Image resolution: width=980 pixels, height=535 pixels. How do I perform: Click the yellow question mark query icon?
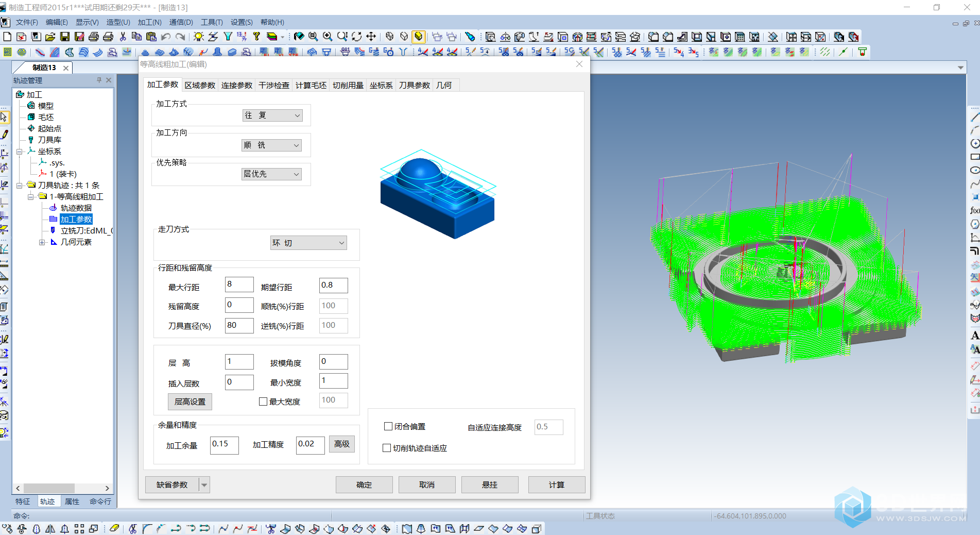point(256,37)
